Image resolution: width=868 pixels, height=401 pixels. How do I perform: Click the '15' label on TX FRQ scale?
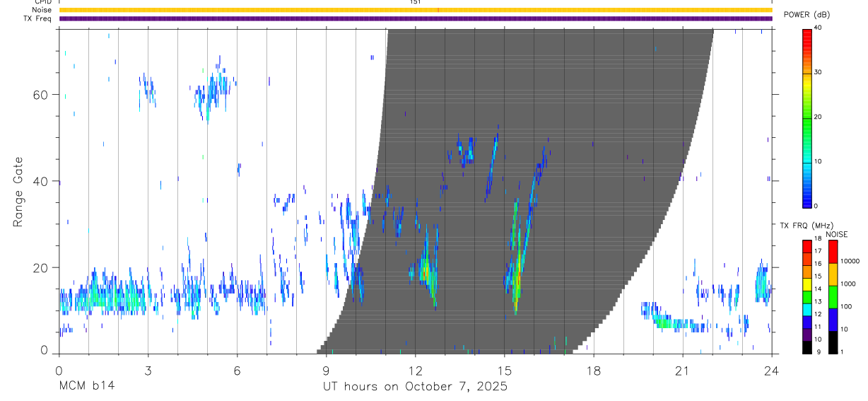point(818,277)
